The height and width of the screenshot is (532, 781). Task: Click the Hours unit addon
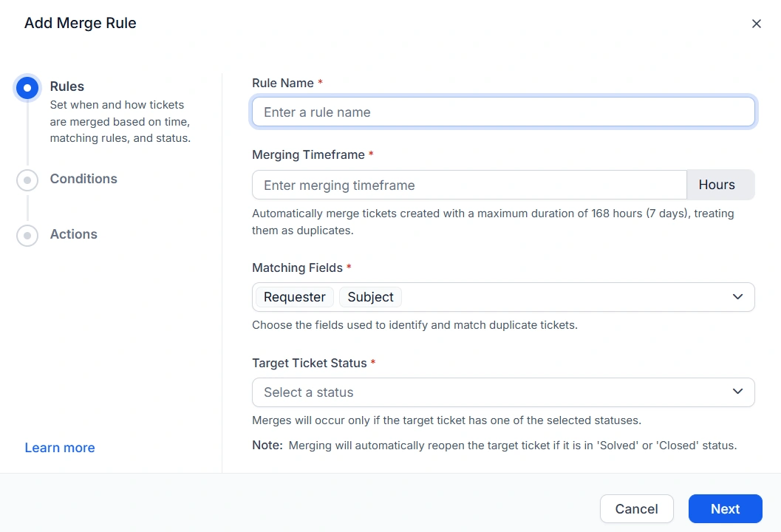point(720,185)
